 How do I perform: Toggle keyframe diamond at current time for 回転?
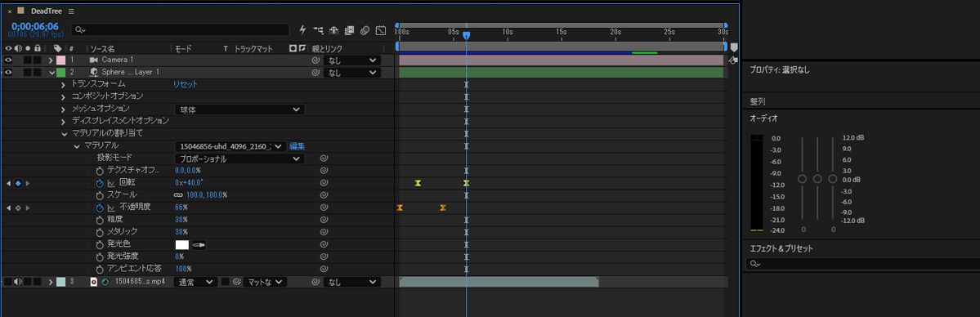pyautogui.click(x=18, y=183)
